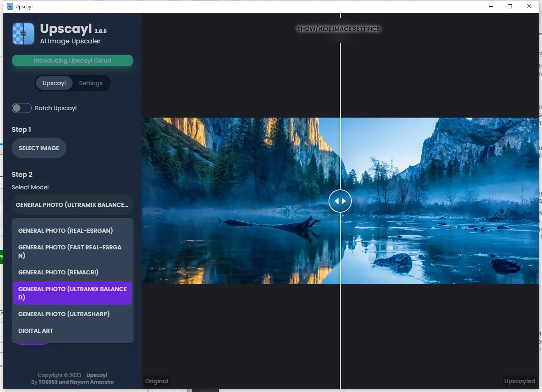Viewport: 542px width, 392px height.
Task: Click Show/Hide Image Settings
Action: [x=339, y=29]
